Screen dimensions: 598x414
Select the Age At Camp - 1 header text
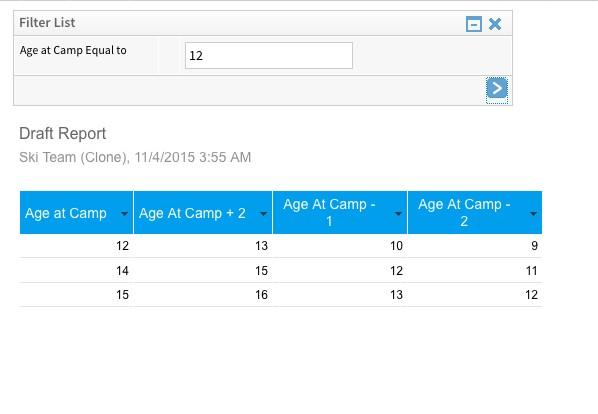pos(330,213)
